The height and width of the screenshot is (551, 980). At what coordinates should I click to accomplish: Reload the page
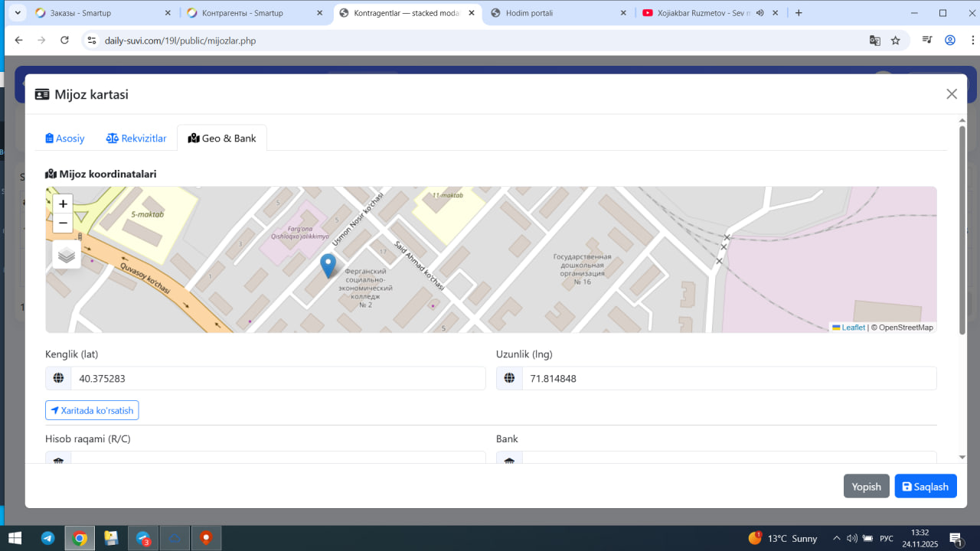pos(64,41)
